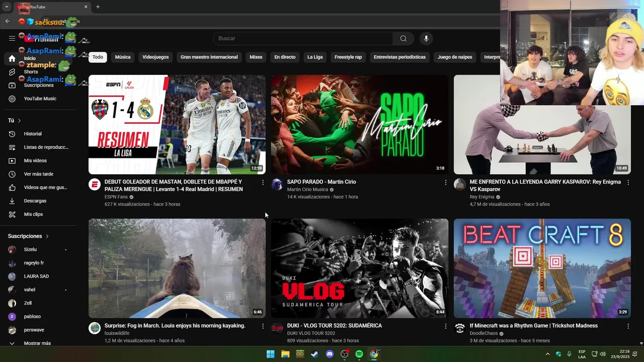Open options for Louis kayaking video
This screenshot has width=644, height=362.
(263, 326)
